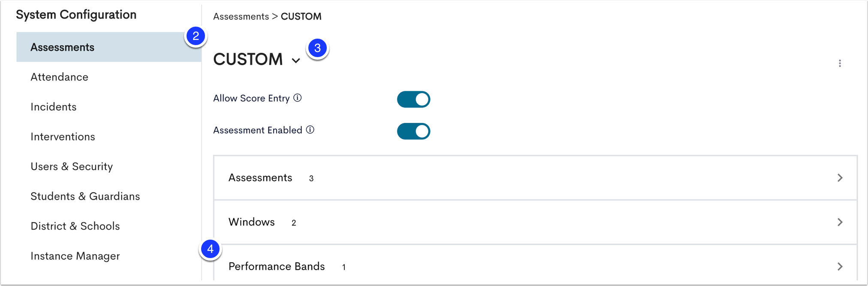
Task: Open Instance Manager in sidebar
Action: coord(75,256)
